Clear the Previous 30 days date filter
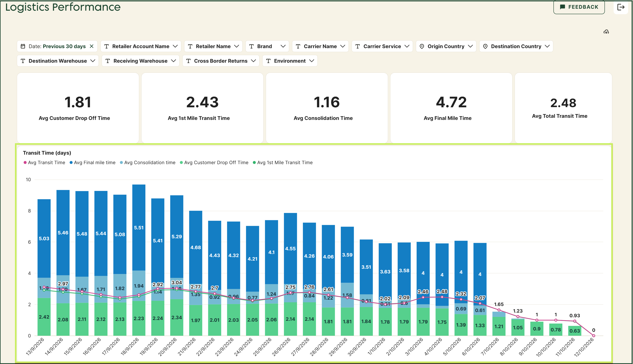The image size is (633, 364). tap(92, 46)
